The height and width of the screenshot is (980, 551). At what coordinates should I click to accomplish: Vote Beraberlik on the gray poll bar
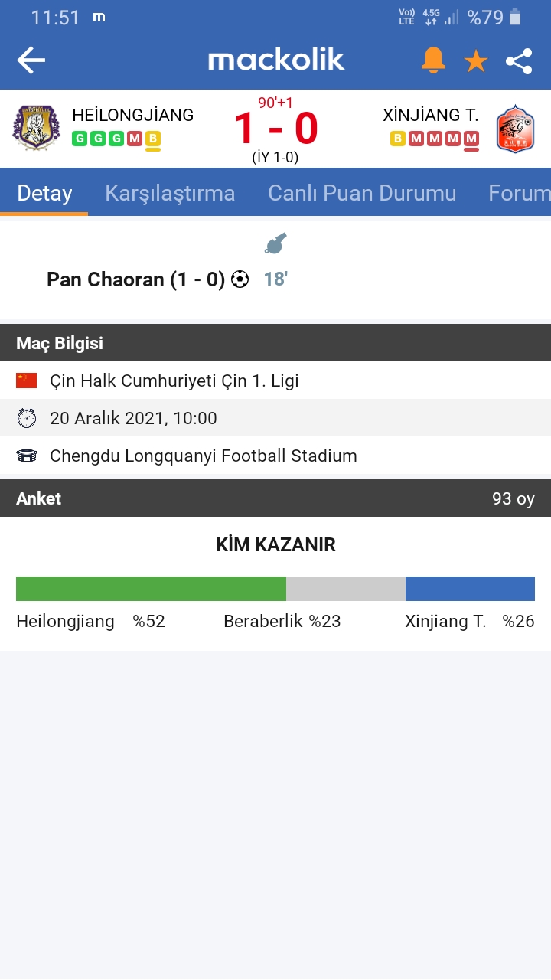[x=346, y=589]
